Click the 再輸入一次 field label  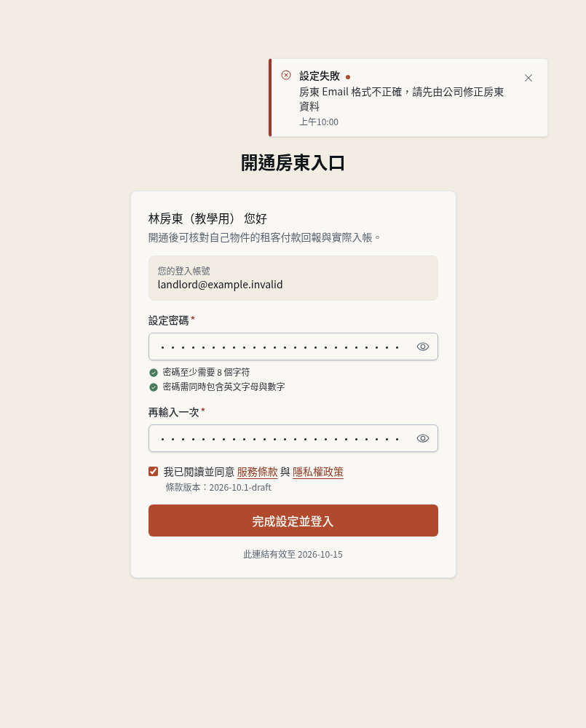coord(174,412)
